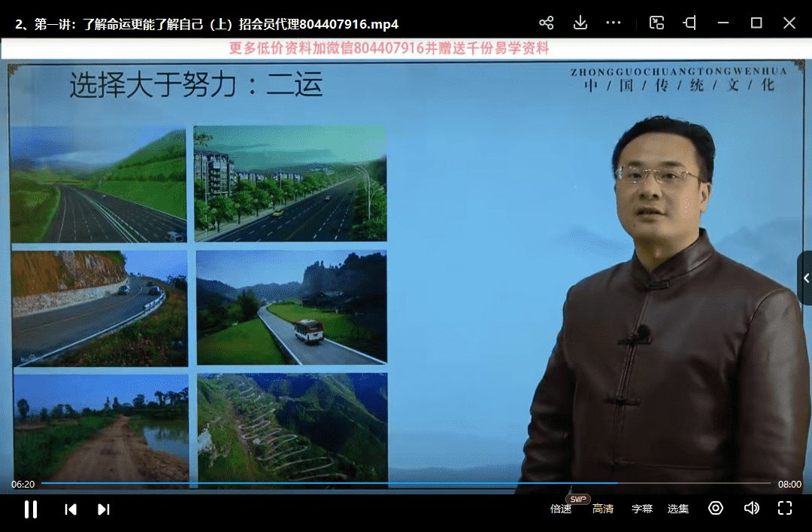Pause the video playback
The width and height of the screenshot is (812, 532).
click(31, 509)
